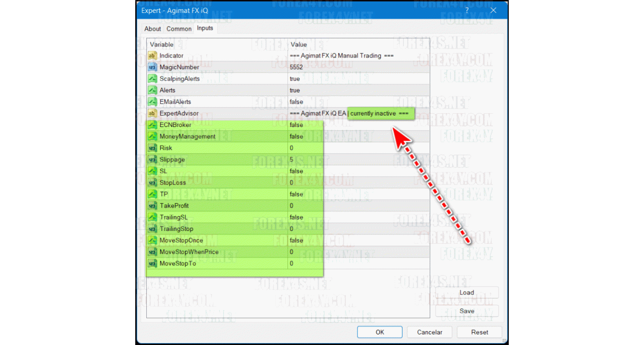Toggle the ScalpingAlerts true value
The height and width of the screenshot is (345, 644).
(x=295, y=79)
